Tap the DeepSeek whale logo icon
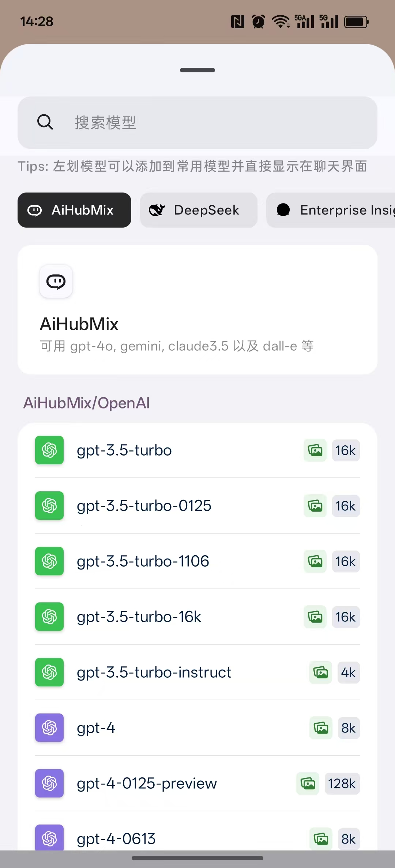The width and height of the screenshot is (395, 868). pyautogui.click(x=157, y=210)
